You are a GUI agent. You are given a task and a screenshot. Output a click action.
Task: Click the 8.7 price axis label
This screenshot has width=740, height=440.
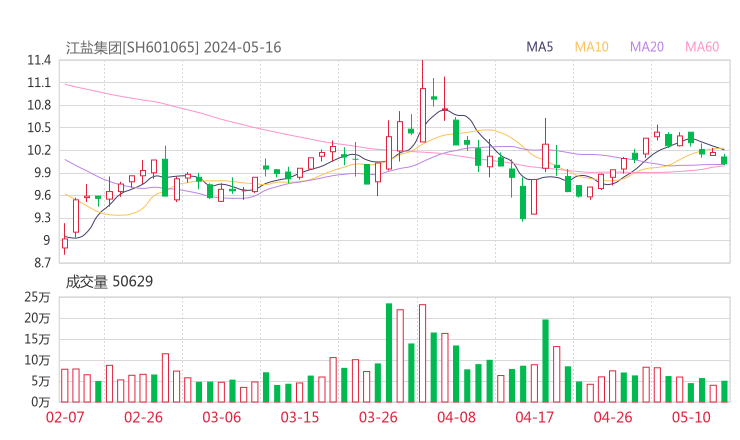point(42,263)
